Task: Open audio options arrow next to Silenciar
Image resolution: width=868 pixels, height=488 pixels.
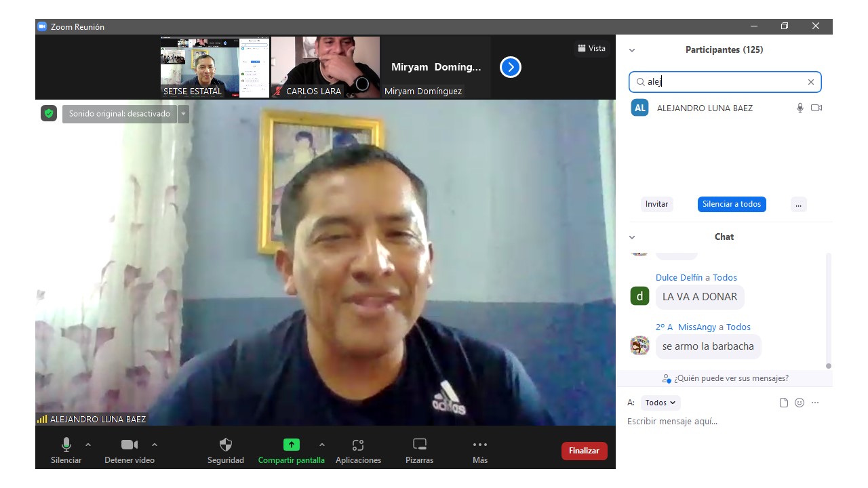Action: tap(88, 445)
